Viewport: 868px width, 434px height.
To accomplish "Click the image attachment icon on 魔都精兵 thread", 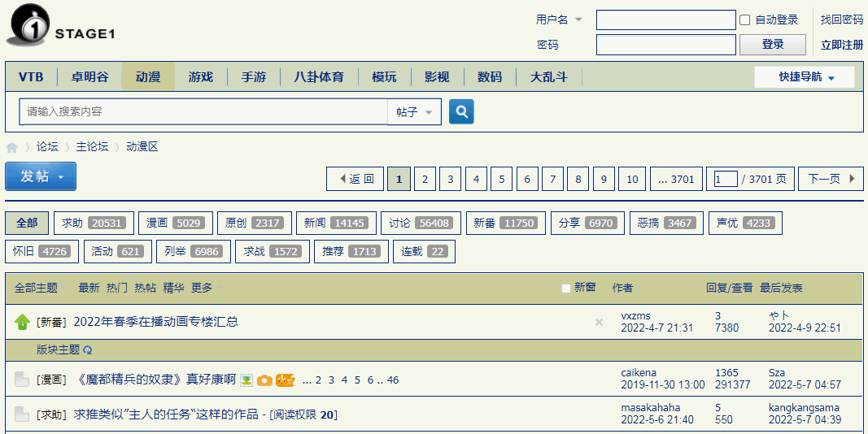I will (x=246, y=380).
